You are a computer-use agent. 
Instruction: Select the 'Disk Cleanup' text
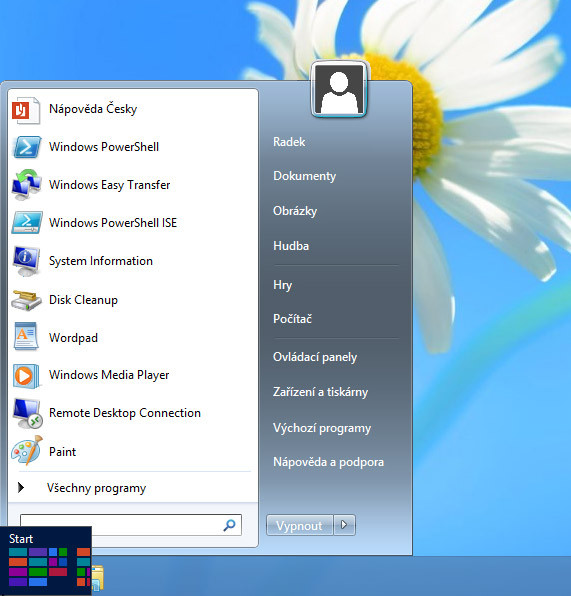[83, 300]
